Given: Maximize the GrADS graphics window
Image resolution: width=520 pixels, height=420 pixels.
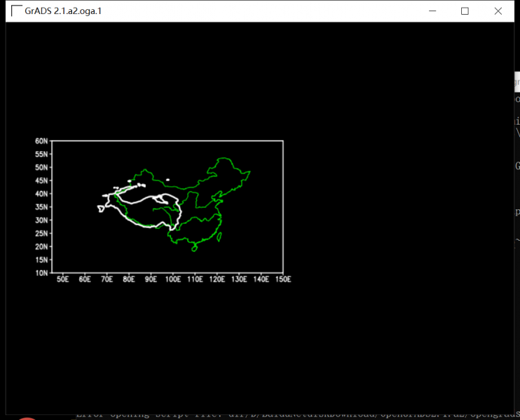Looking at the screenshot, I should [x=465, y=11].
